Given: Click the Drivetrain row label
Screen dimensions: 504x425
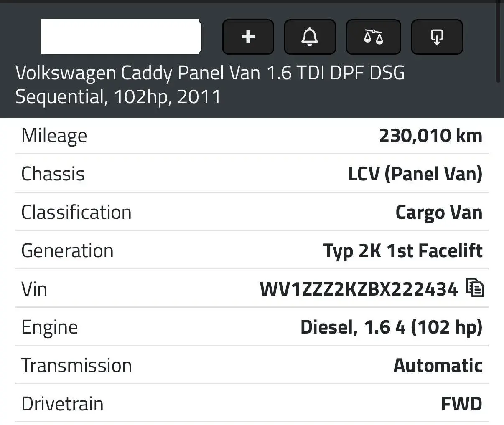Looking at the screenshot, I should pyautogui.click(x=62, y=404).
